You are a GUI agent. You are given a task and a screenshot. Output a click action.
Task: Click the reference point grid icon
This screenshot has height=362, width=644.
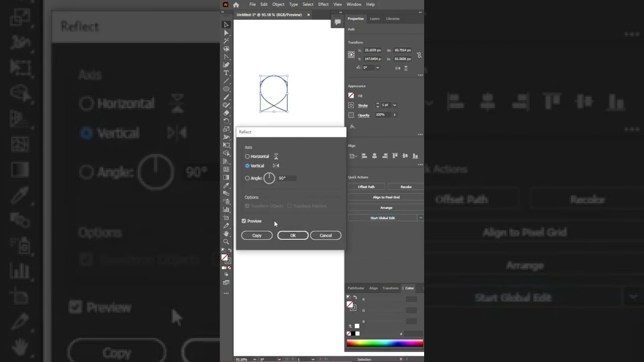coord(351,55)
